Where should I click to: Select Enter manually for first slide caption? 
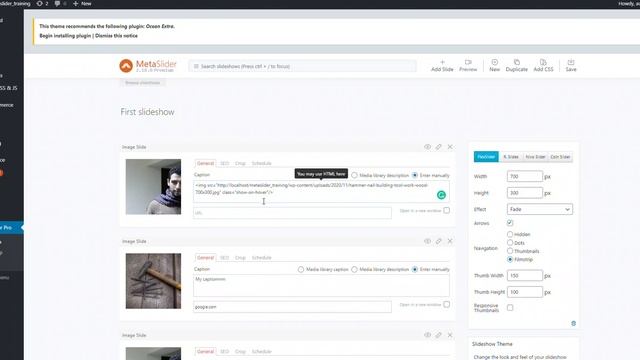point(415,175)
